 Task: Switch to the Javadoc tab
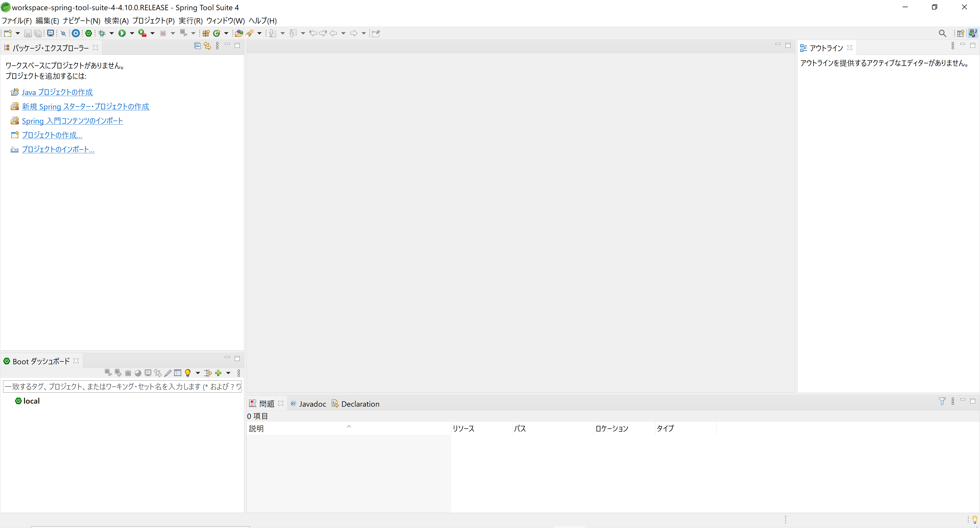coord(312,404)
